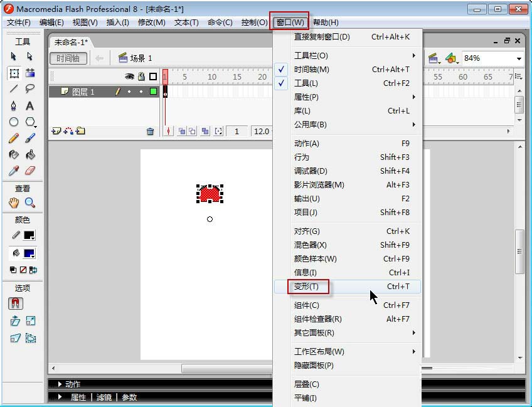Click the Scale option icon
This screenshot has width=532, height=407.
[x=31, y=320]
